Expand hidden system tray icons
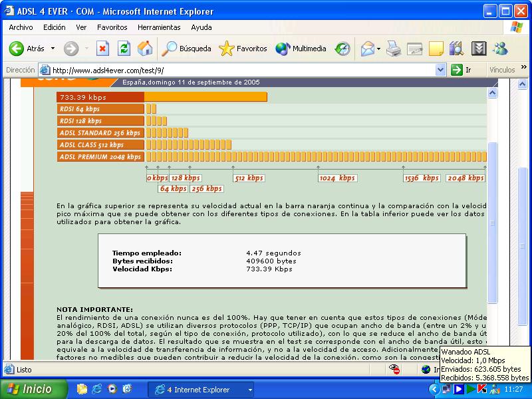Image resolution: width=532 pixels, height=399 pixels. click(x=434, y=389)
